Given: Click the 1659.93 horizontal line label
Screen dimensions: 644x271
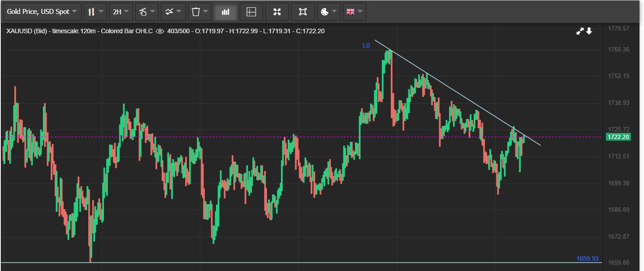Looking at the screenshot, I should tap(587, 258).
